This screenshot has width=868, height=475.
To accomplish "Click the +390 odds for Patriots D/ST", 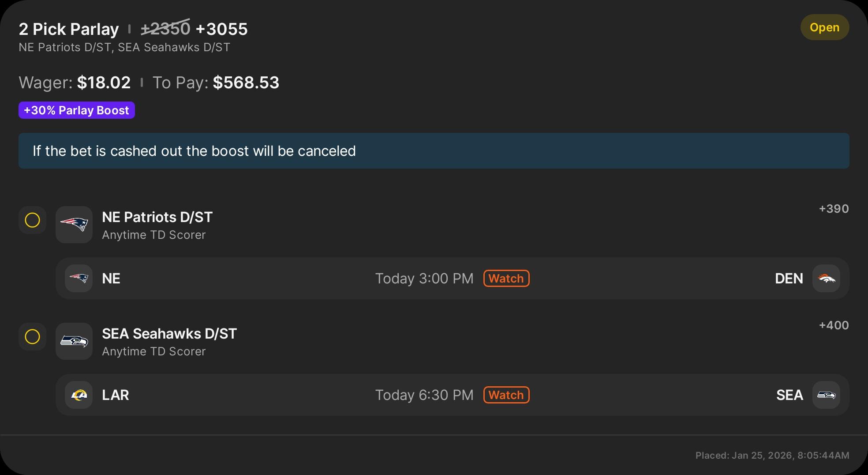I will (834, 209).
